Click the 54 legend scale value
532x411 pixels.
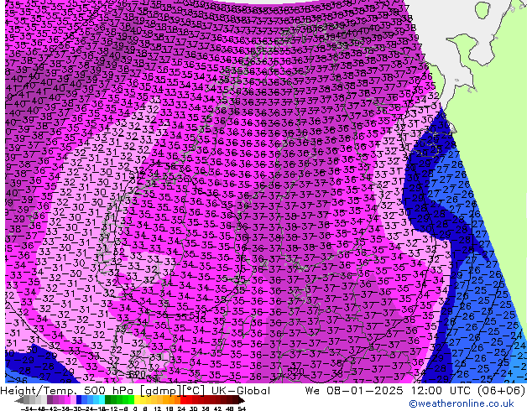pos(242,408)
